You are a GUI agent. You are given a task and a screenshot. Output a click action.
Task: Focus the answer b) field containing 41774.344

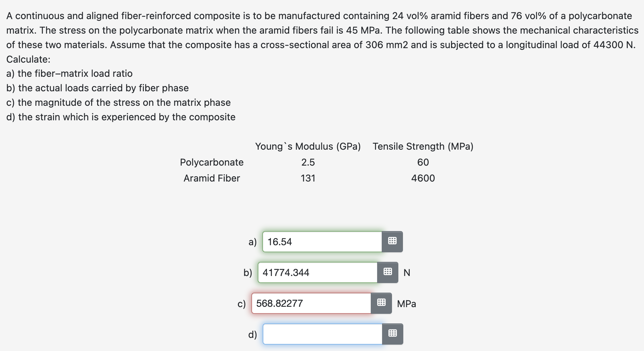318,272
